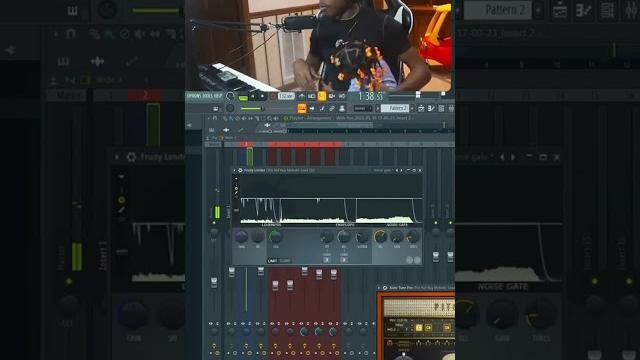Toggle wait-for-input icon beside metronome
This screenshot has width=640, height=360.
click(312, 96)
